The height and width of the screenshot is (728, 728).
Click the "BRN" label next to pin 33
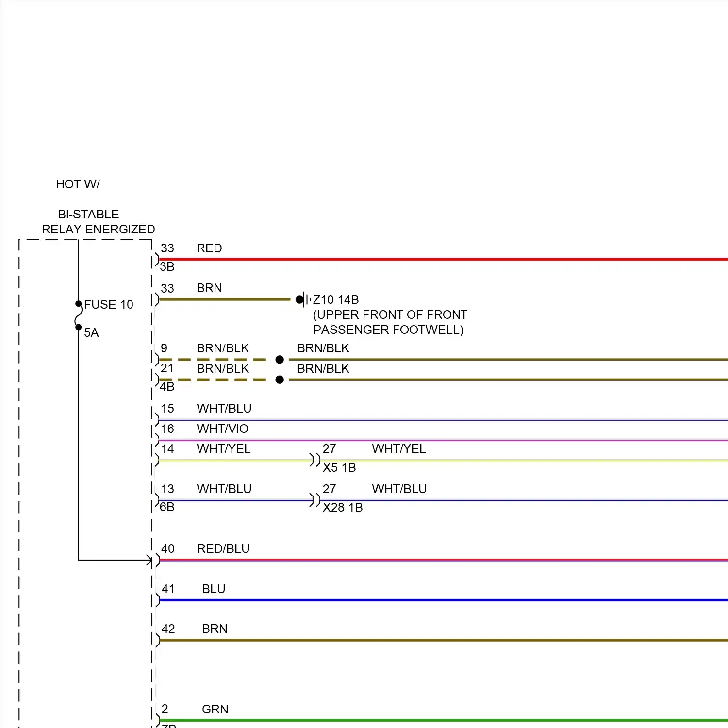click(209, 288)
